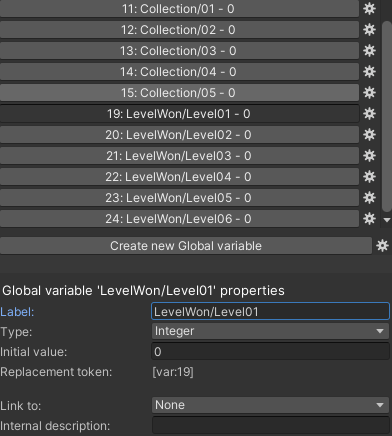Click Create new Global variable button

[x=186, y=246]
